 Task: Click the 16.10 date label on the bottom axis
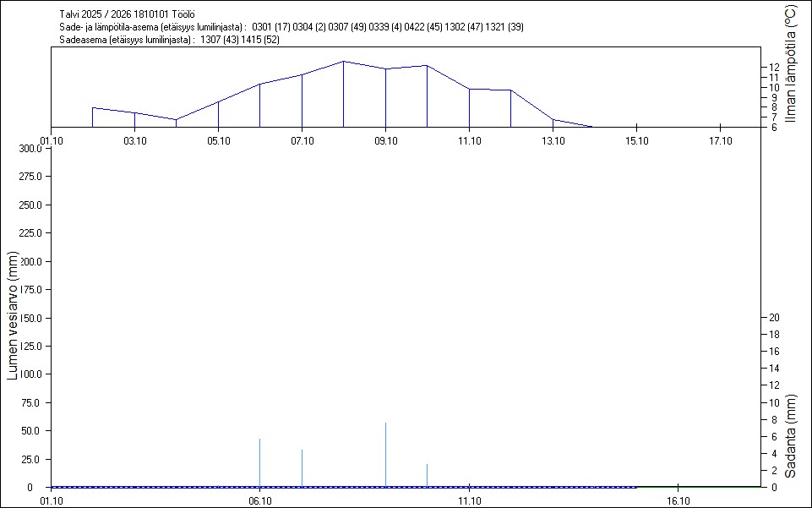click(678, 501)
